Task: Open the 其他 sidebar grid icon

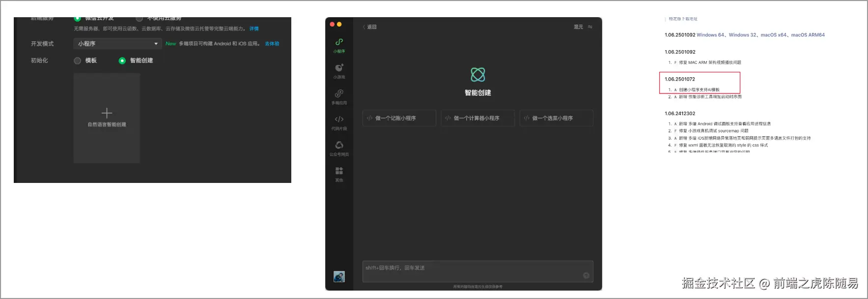Action: [339, 171]
